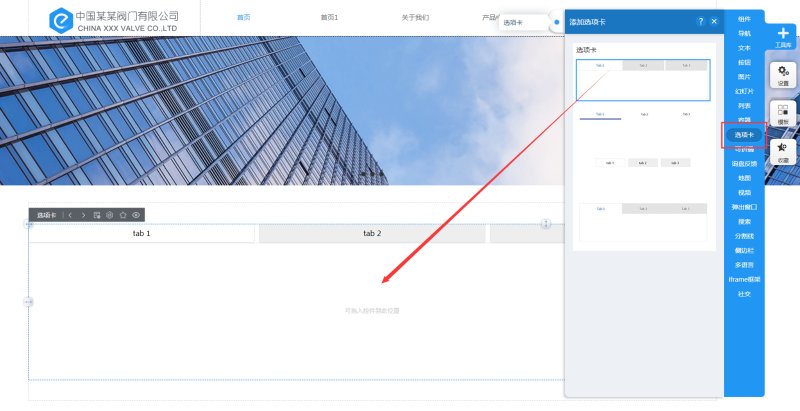Choose the first boxed tab style thumbnail
The image size is (800, 411).
[643, 80]
